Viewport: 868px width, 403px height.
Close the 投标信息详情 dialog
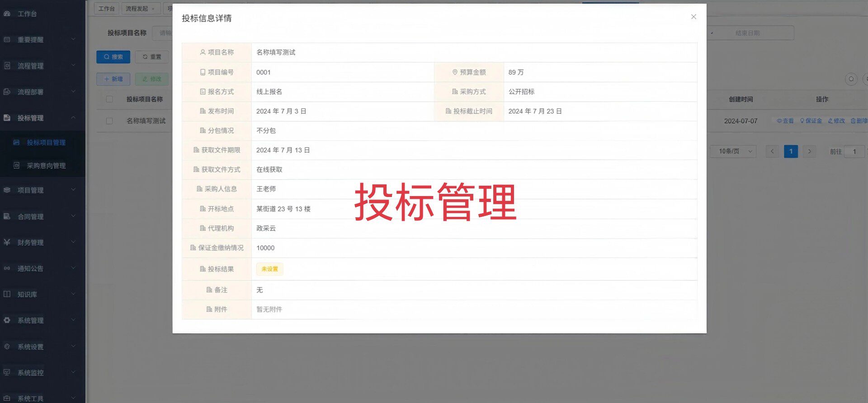click(x=693, y=17)
